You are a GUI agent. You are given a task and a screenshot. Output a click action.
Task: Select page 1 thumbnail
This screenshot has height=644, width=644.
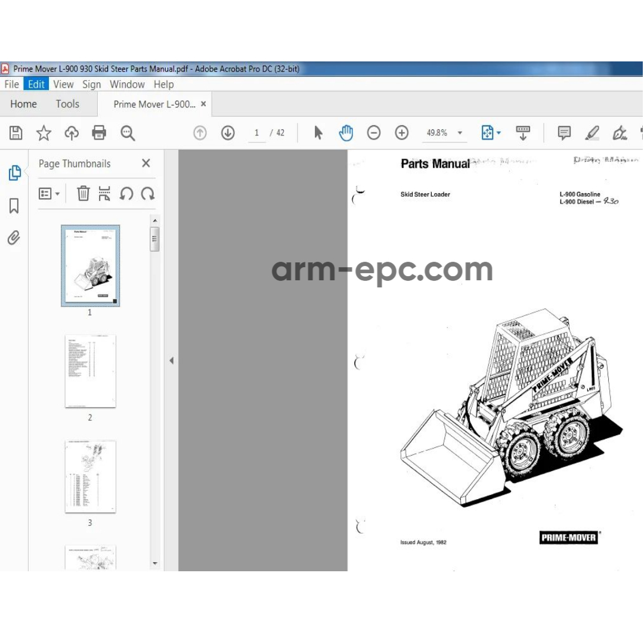(91, 266)
